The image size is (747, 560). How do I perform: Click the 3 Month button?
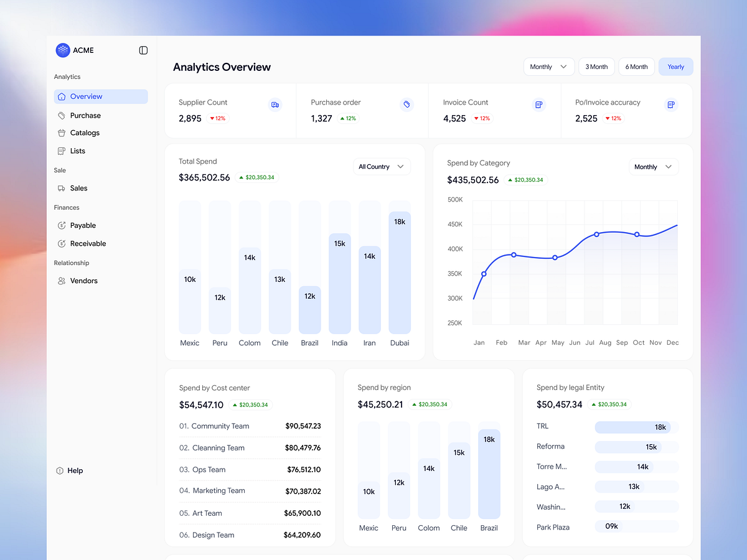pos(596,67)
